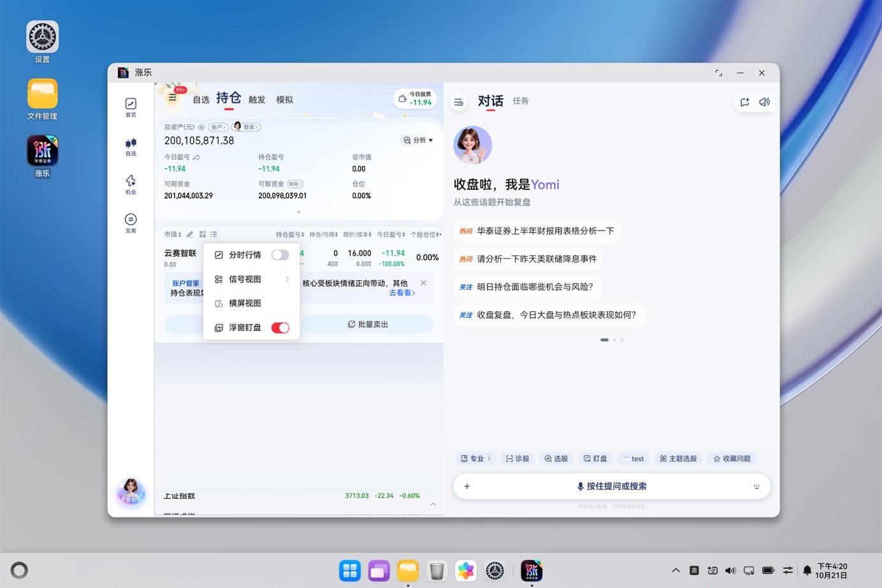Open the menu icon with 99+ badge
The image size is (882, 588).
pos(173,98)
